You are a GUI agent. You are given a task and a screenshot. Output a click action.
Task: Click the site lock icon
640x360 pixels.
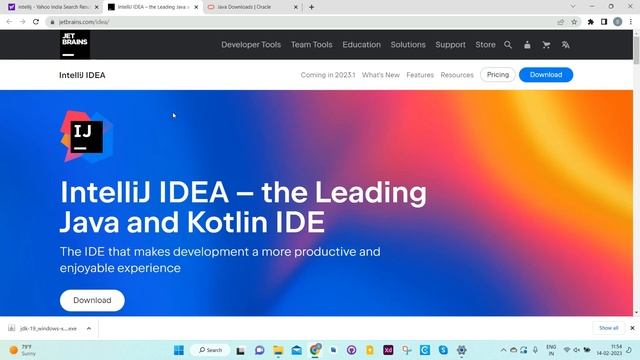click(x=52, y=22)
